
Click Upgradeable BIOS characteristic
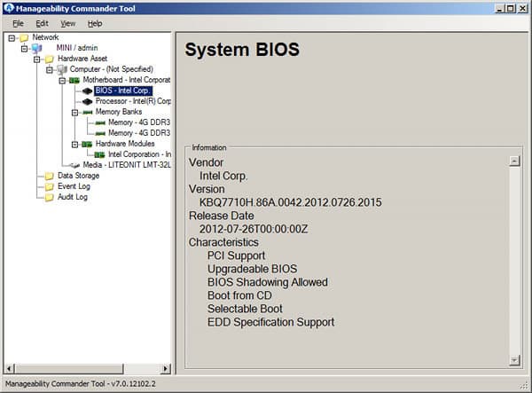point(252,269)
